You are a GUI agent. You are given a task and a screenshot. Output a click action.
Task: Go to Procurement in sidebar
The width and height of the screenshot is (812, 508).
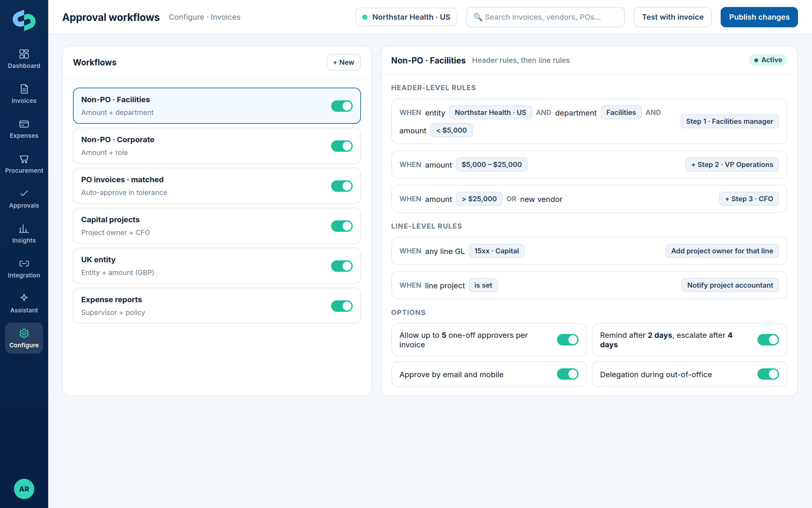pyautogui.click(x=24, y=164)
